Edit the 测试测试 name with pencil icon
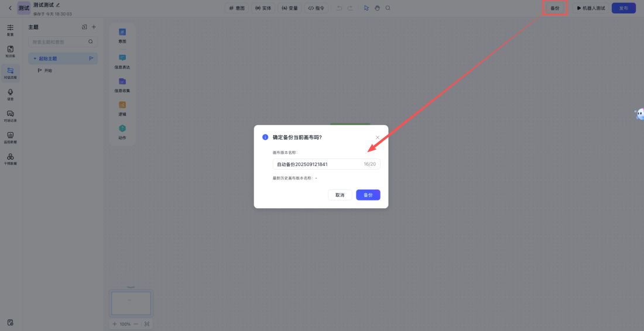Viewport: 644px width, 331px height. [58, 5]
